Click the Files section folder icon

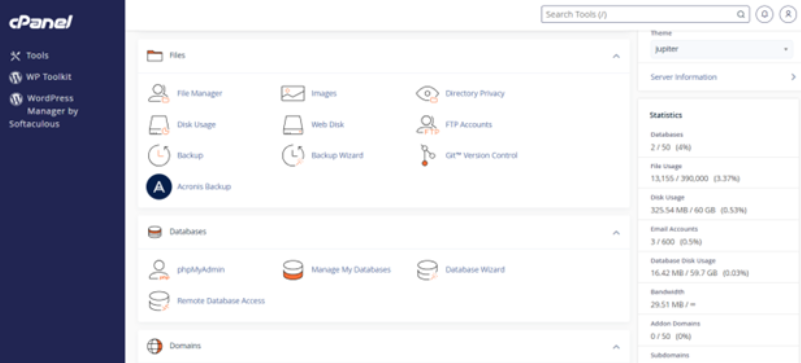[154, 56]
